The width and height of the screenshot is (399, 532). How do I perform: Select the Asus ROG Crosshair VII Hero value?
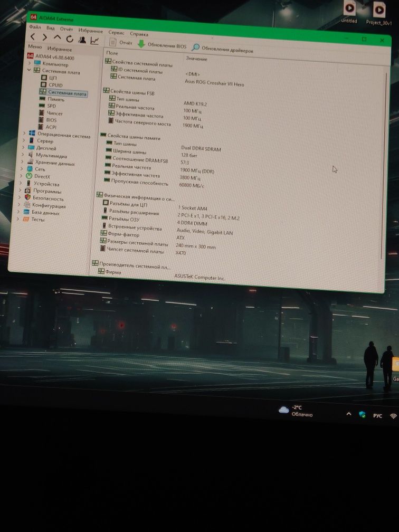214,83
